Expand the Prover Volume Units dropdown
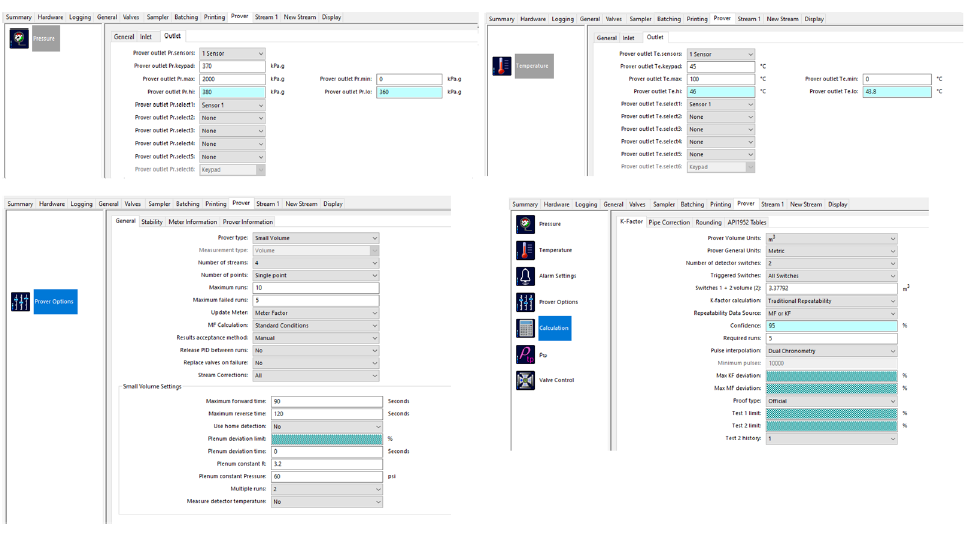This screenshot has height=536, width=967. click(x=831, y=238)
